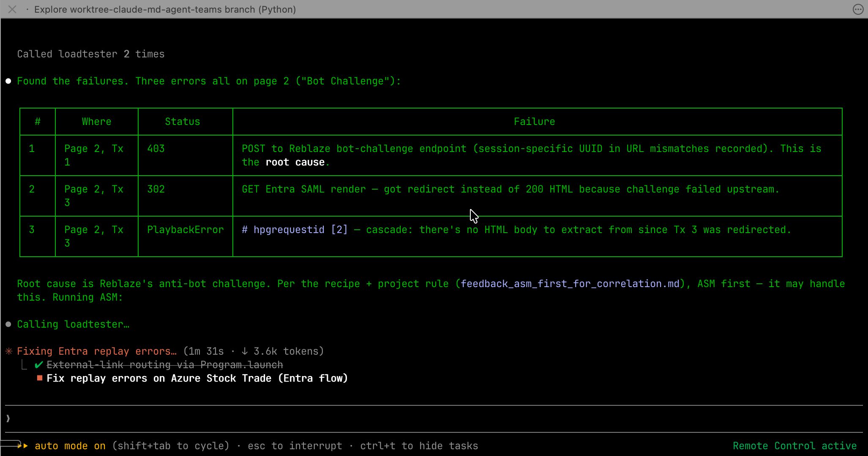Click the 'Status' column header
This screenshot has height=456, width=868.
click(183, 122)
